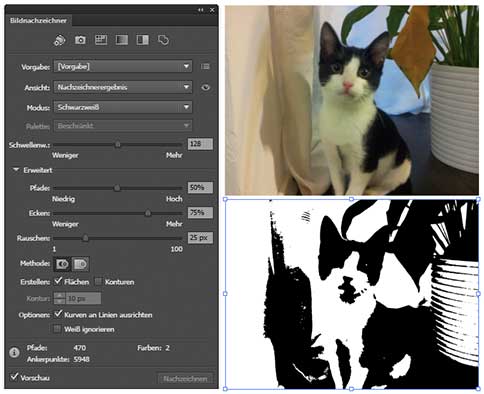Choose the High Color camera preset icon
This screenshot has height=394, width=484.
point(80,40)
